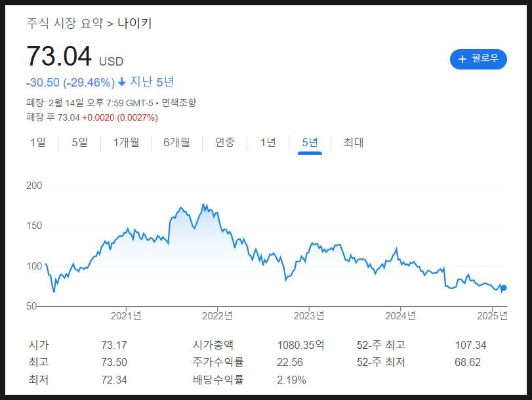Image resolution: width=532 pixels, height=400 pixels.
Task: Click the 폐장 후 73.04 after-hours price
Action: point(53,117)
